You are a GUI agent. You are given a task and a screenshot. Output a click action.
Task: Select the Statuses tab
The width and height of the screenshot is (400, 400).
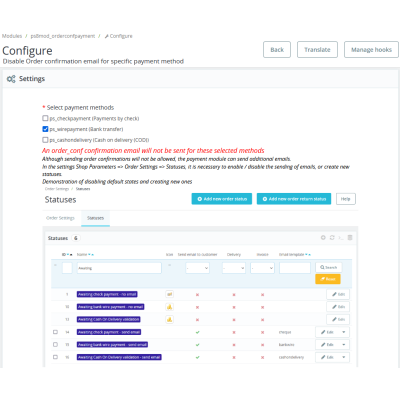95,218
